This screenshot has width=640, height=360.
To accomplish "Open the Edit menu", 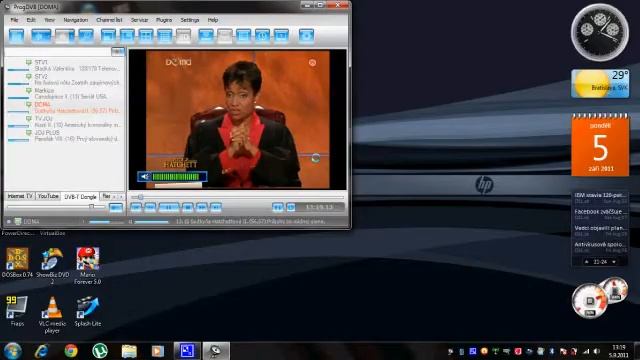I will [31, 20].
